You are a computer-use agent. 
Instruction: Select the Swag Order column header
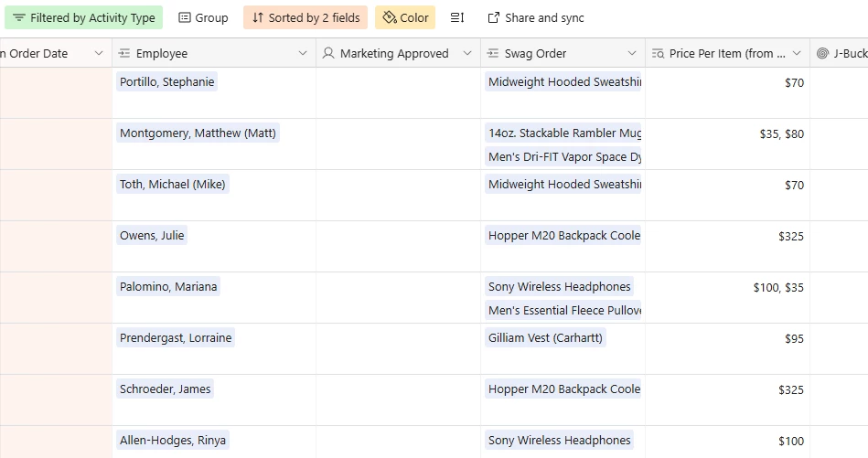(563, 53)
